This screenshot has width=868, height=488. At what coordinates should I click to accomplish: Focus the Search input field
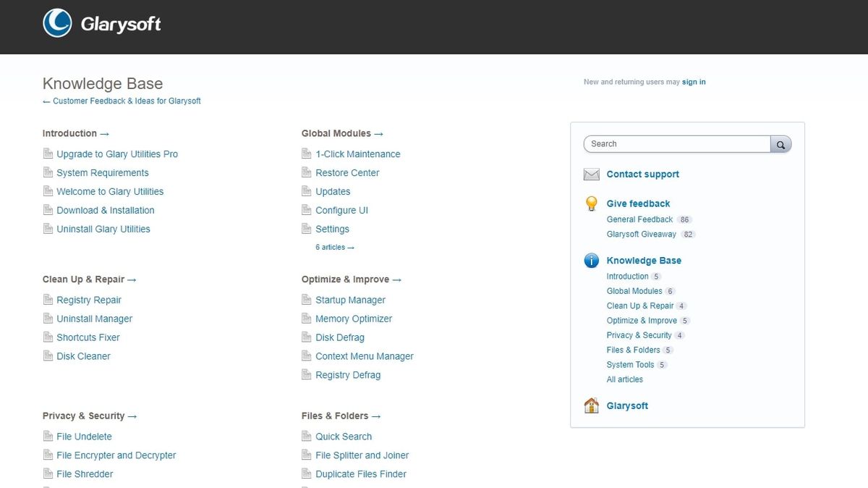point(676,144)
